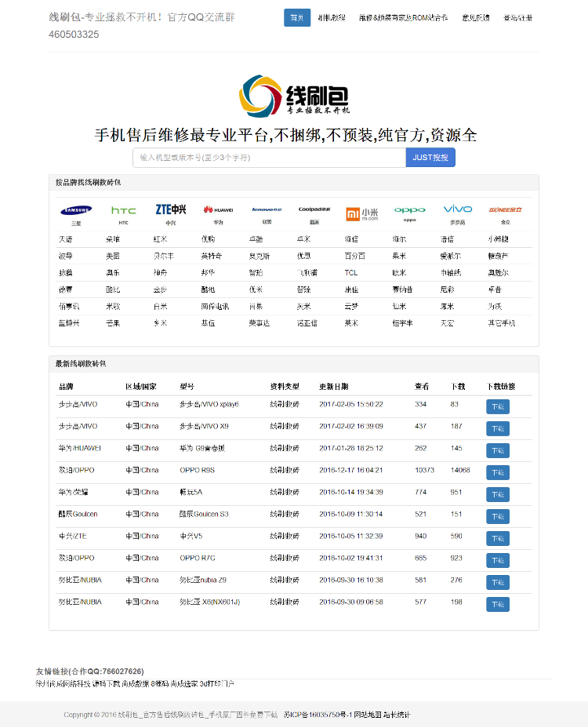Select the Coolpad brand logo
Screen dimensions: 588x728
tap(314, 209)
